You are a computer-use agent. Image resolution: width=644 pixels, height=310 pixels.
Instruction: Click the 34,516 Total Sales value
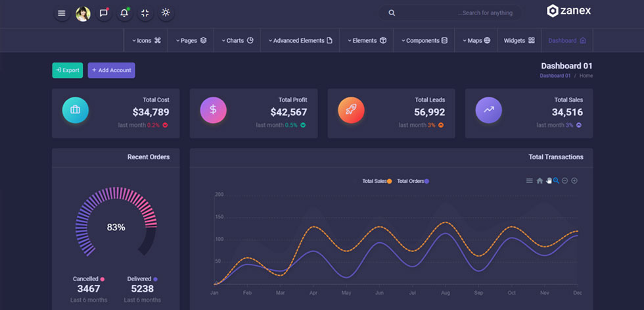567,112
